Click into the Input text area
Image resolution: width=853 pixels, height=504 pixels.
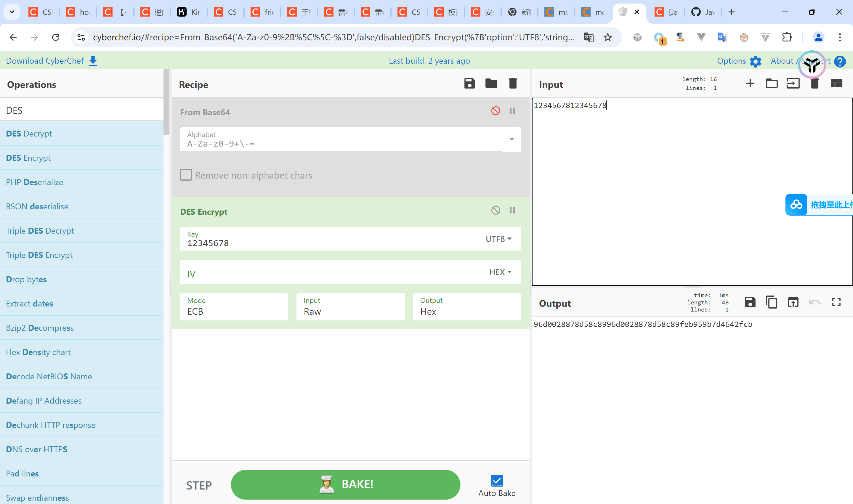[x=692, y=192]
